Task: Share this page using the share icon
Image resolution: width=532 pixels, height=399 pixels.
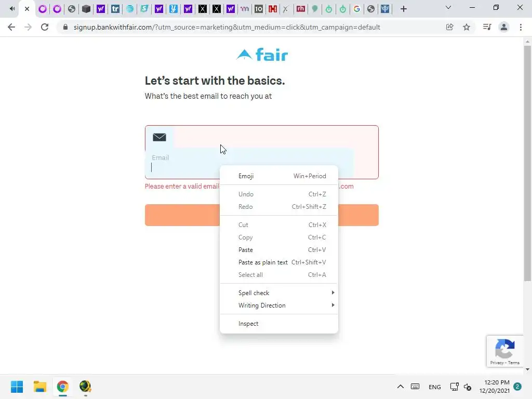Action: [449, 27]
